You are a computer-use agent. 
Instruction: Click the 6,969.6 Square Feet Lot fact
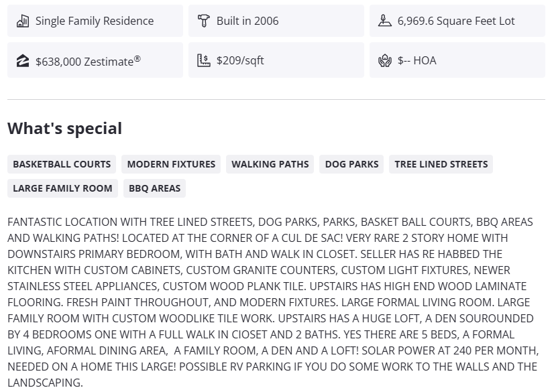[x=455, y=21]
